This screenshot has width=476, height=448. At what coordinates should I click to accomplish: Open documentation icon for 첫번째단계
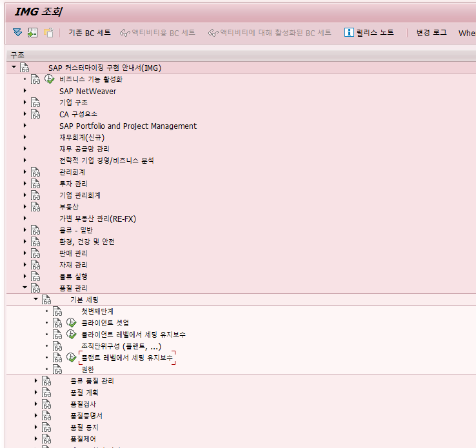click(57, 311)
